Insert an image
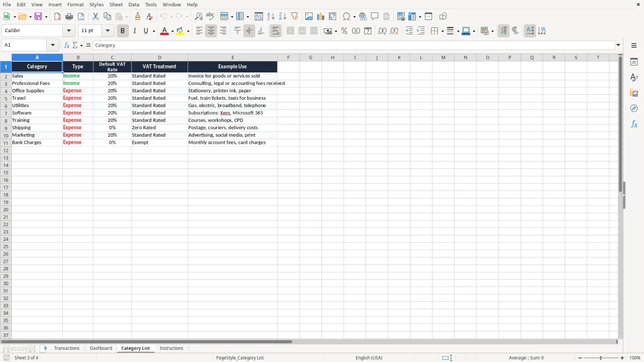 (309, 17)
